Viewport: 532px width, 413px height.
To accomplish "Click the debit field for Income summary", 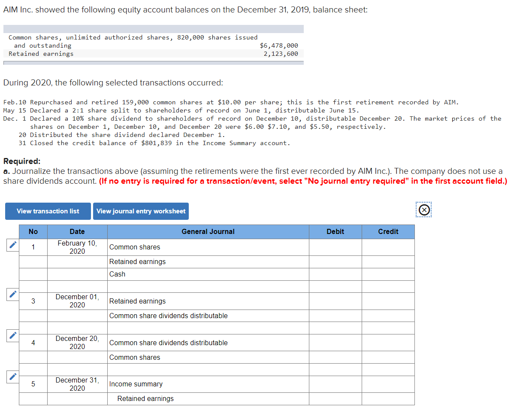I will (x=336, y=384).
